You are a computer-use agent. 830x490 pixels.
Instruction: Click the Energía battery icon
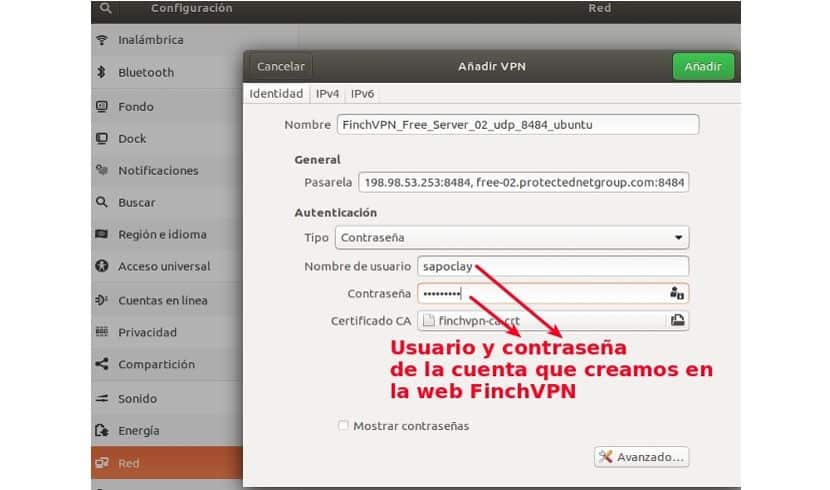(x=102, y=430)
